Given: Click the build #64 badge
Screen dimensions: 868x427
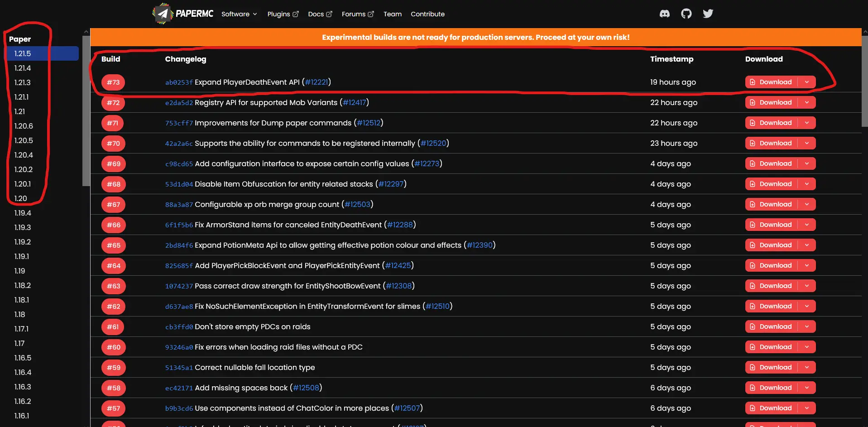Looking at the screenshot, I should (x=113, y=266).
